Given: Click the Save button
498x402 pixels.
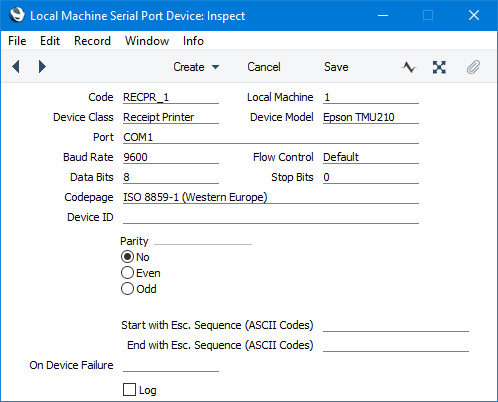Looking at the screenshot, I should click(336, 67).
